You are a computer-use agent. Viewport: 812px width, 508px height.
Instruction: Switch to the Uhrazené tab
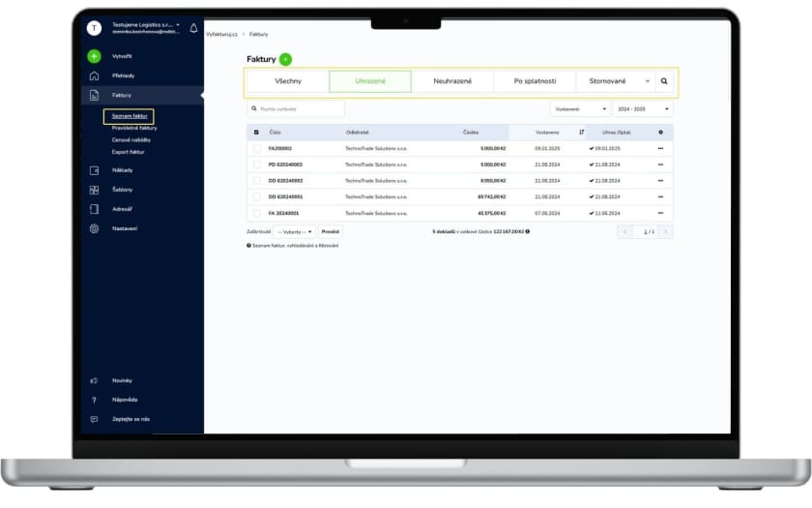pos(370,81)
